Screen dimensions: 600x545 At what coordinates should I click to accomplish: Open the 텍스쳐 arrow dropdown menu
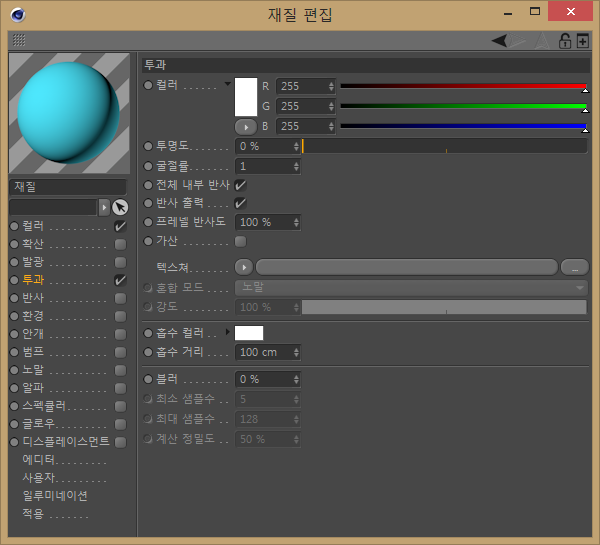click(243, 267)
